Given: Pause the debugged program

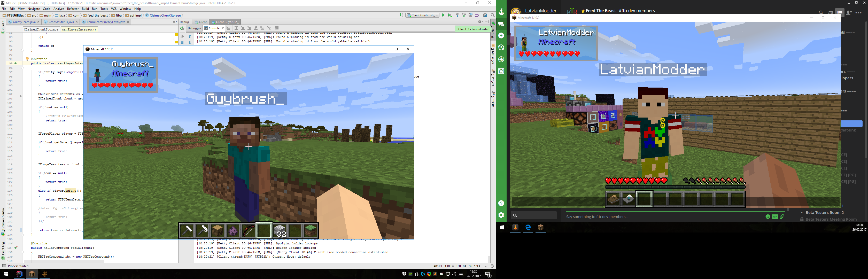Looking at the screenshot, I should (182, 42).
